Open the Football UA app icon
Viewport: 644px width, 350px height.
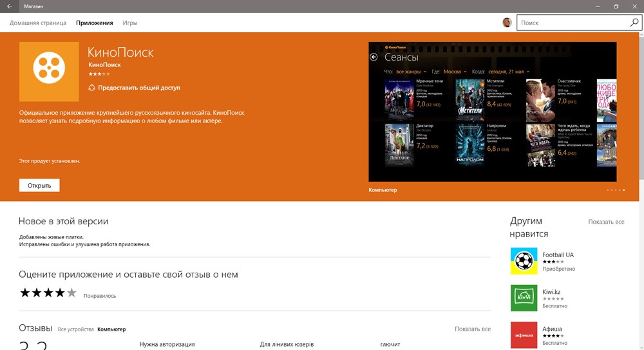click(x=524, y=261)
